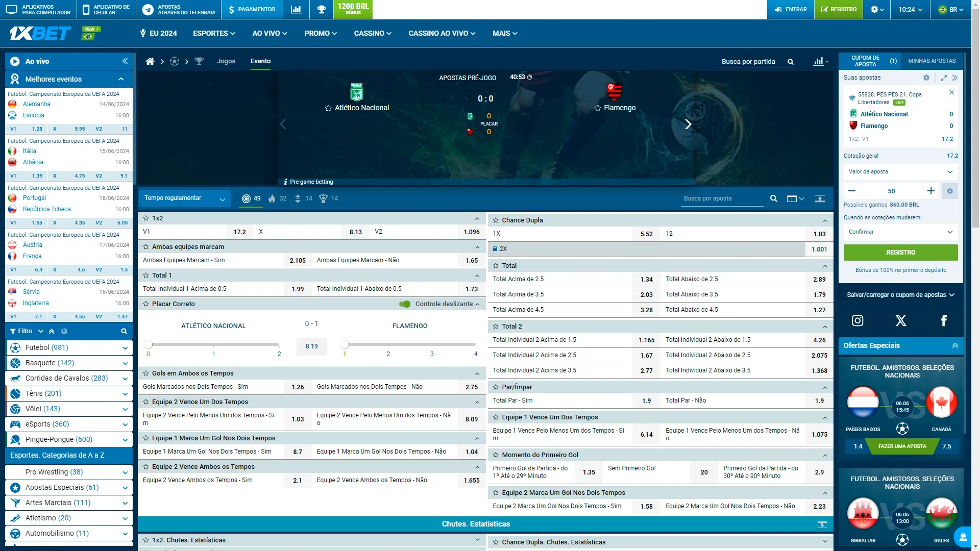
Task: Open language selector BR dropdown
Action: coord(951,9)
